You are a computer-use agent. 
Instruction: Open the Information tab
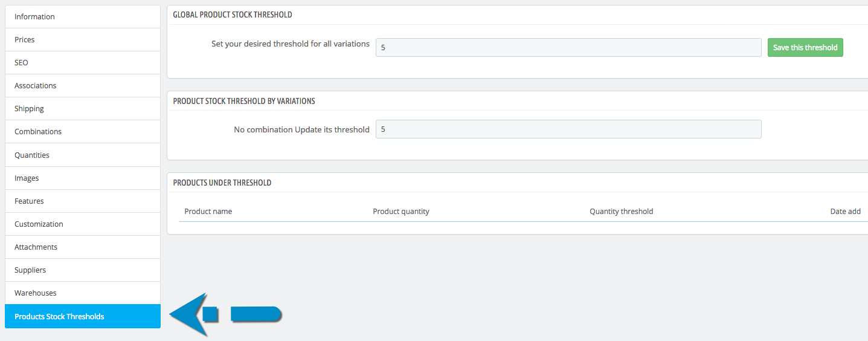pos(34,16)
